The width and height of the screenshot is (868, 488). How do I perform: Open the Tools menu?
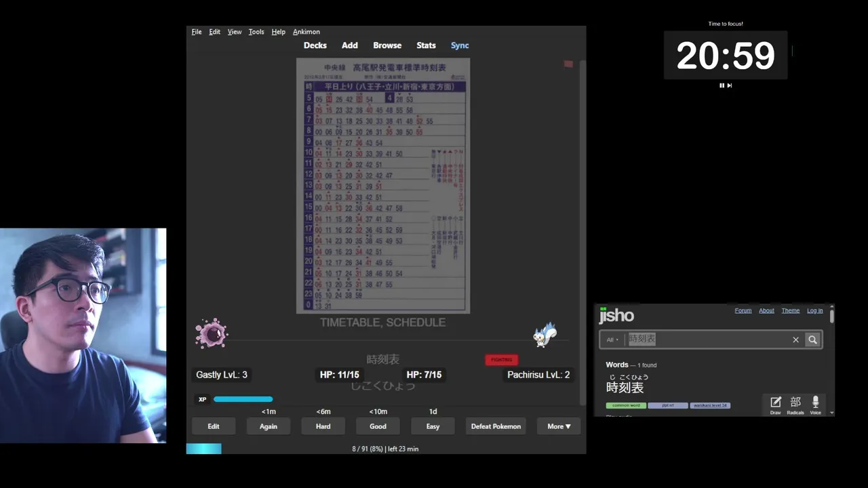pos(256,32)
